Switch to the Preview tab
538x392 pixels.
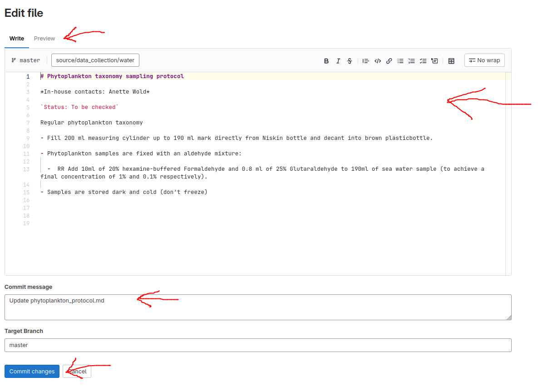point(44,39)
